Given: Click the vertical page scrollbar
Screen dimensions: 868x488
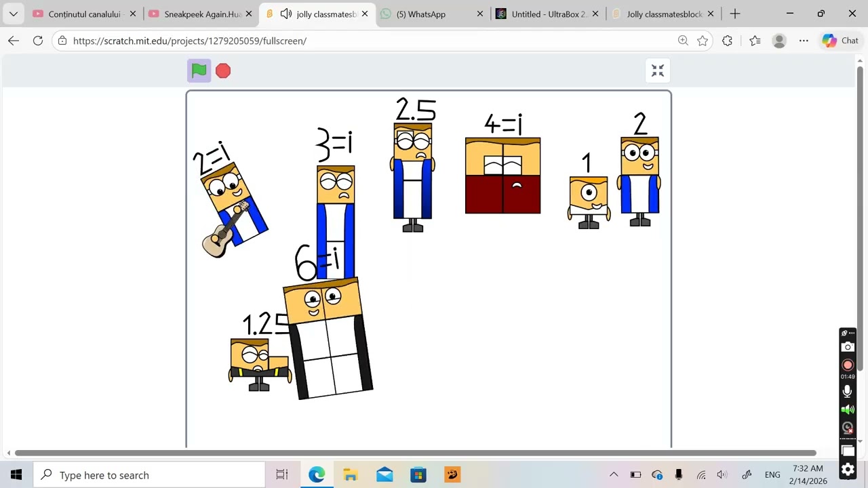Looking at the screenshot, I should [860, 218].
